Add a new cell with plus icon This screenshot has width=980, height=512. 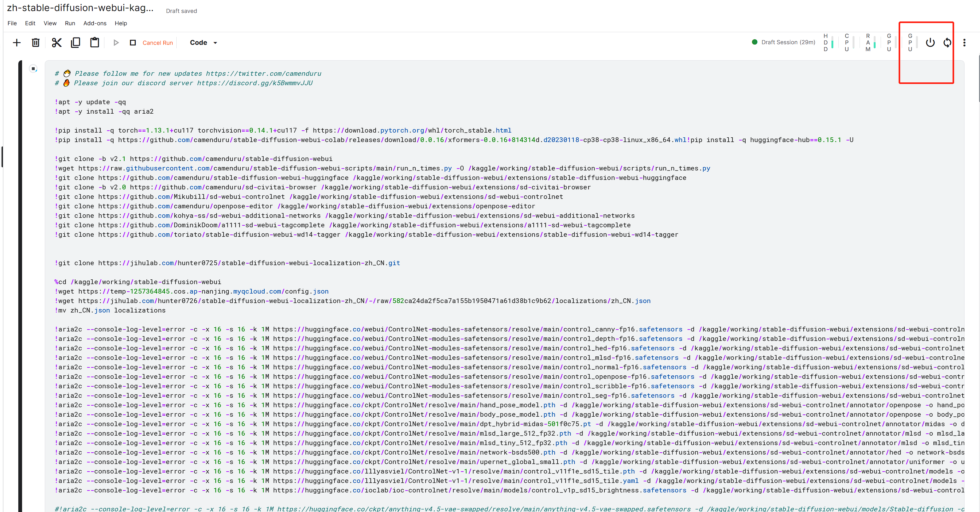[x=16, y=43]
